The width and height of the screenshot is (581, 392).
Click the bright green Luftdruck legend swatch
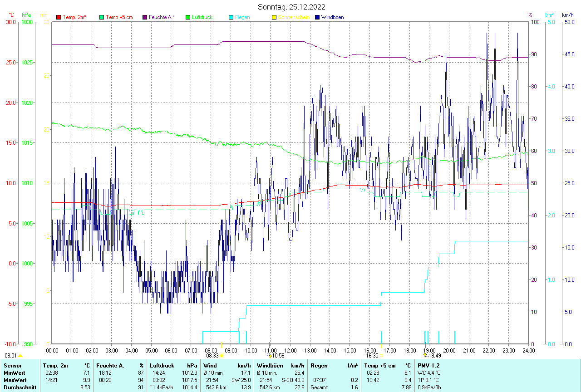click(188, 17)
